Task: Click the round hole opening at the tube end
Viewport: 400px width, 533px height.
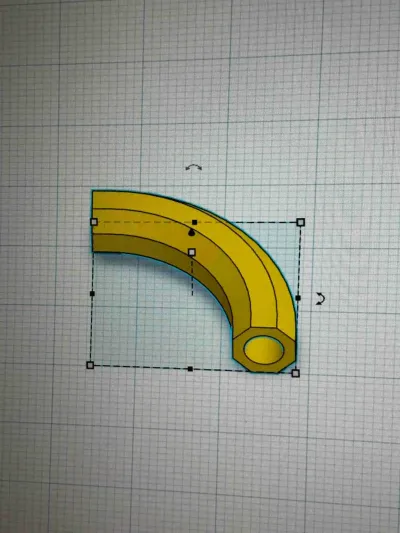Action: click(x=264, y=350)
